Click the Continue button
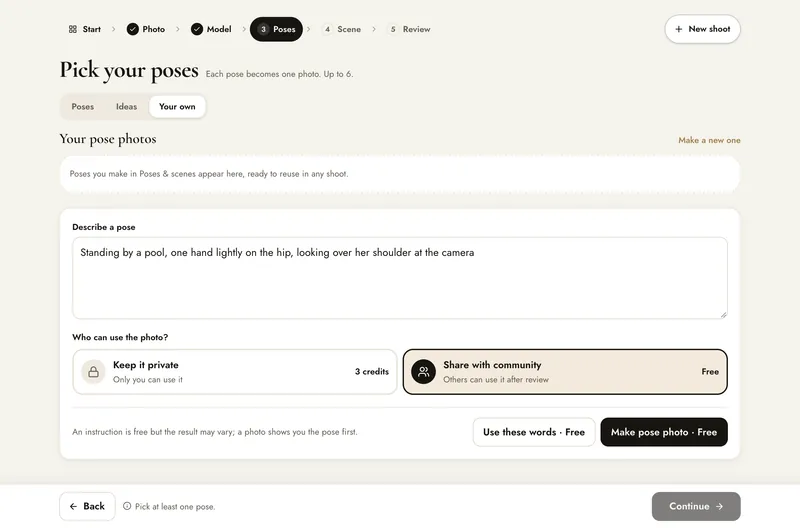Image resolution: width=800 pixels, height=528 pixels. point(696,506)
